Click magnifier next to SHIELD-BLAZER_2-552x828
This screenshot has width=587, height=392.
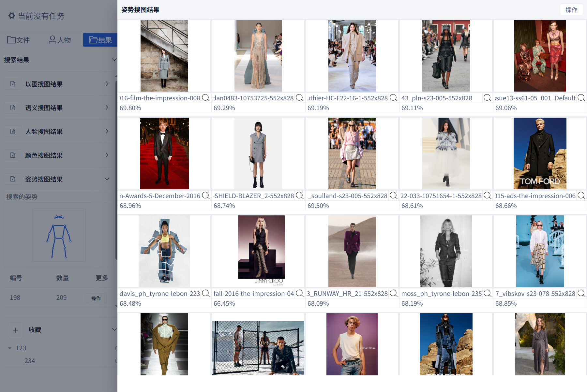(300, 196)
